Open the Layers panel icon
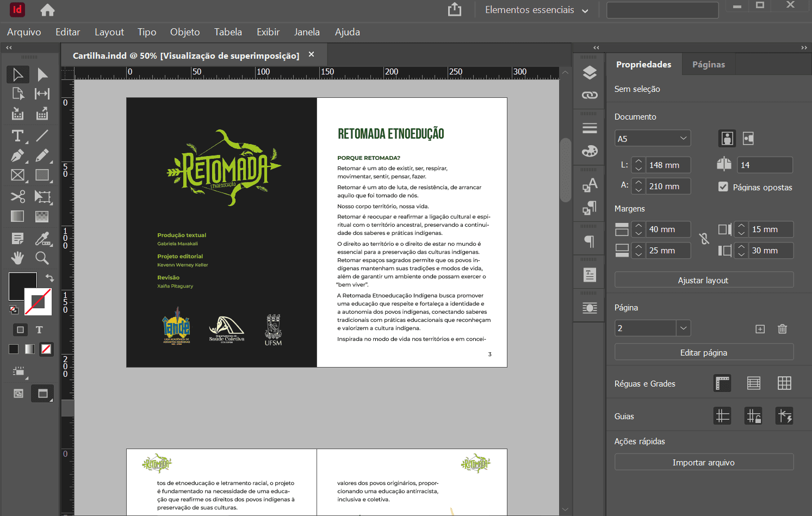 (590, 73)
